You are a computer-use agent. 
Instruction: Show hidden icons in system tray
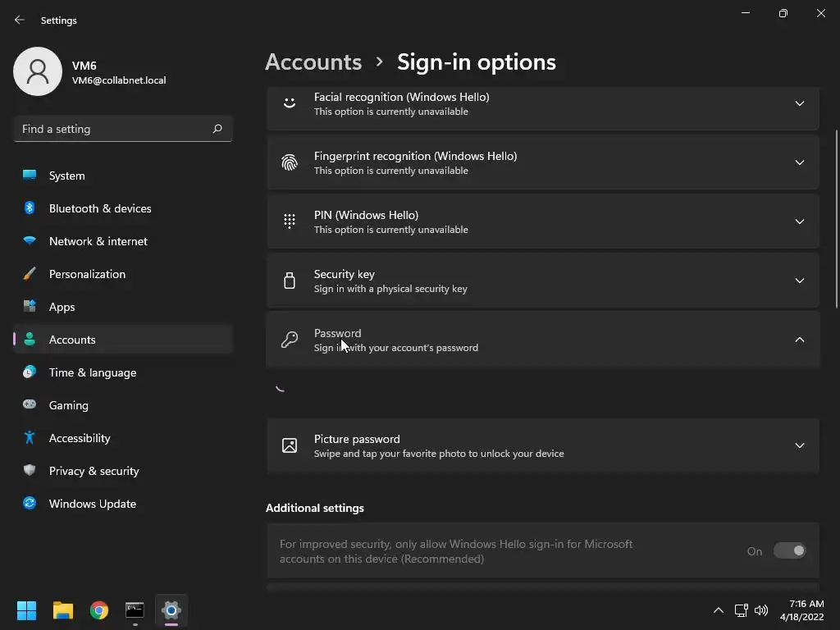click(719, 610)
